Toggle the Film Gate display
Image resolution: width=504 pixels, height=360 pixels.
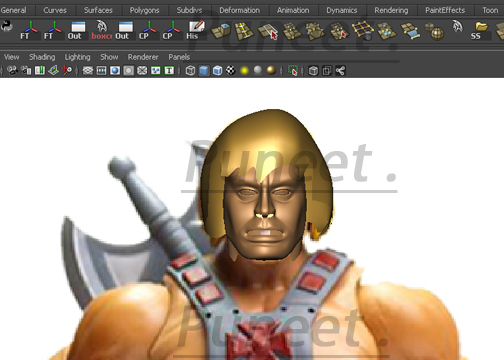101,70
